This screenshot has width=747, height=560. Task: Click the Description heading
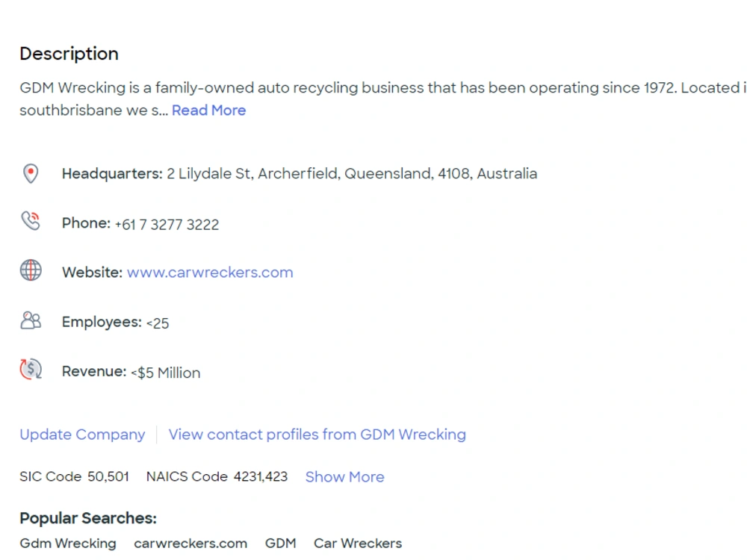[69, 54]
